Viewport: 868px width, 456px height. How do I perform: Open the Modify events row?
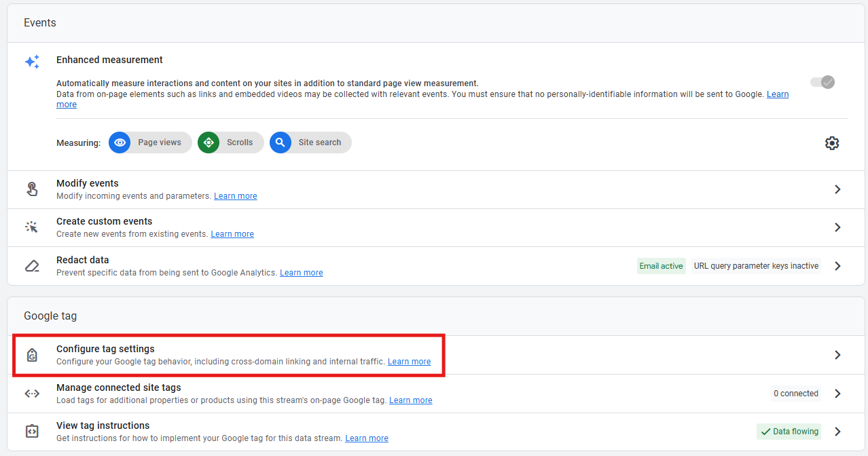coord(435,189)
